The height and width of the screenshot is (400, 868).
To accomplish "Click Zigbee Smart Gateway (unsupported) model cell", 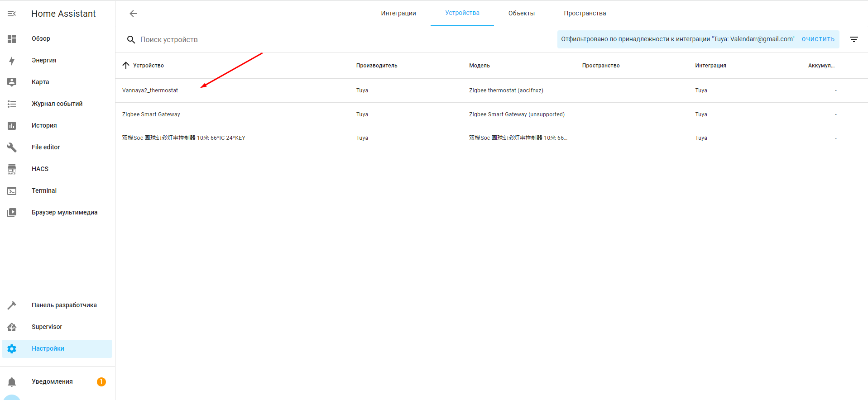I will click(x=517, y=114).
